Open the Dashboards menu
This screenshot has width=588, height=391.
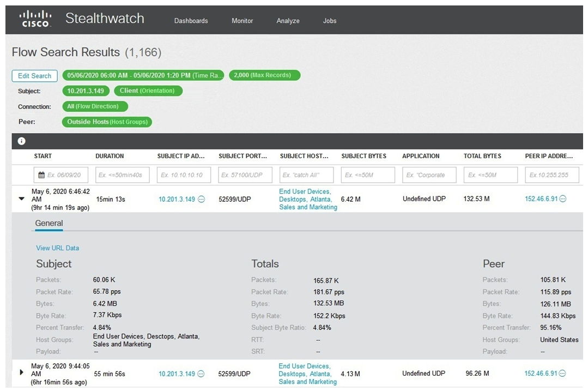pyautogui.click(x=191, y=21)
